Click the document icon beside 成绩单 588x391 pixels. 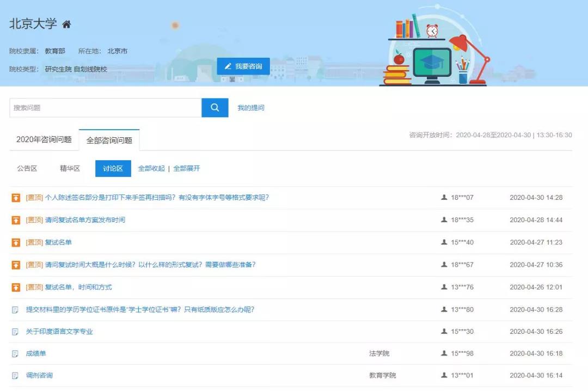[15, 354]
